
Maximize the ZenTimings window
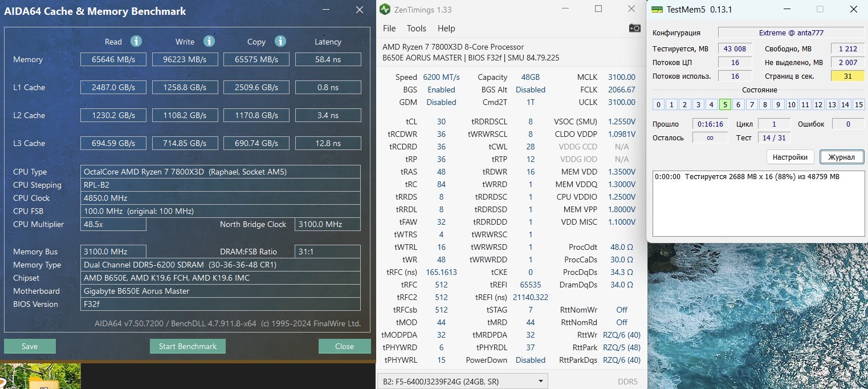598,9
